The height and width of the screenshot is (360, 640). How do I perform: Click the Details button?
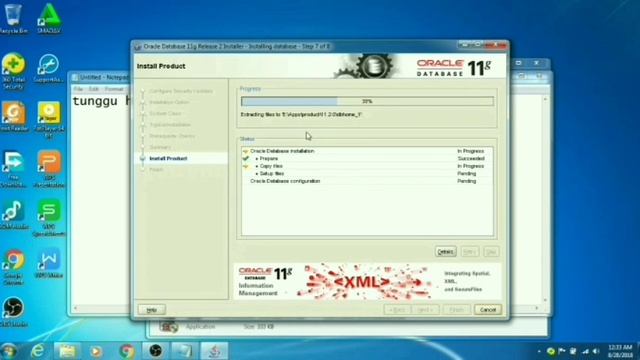coord(445,251)
